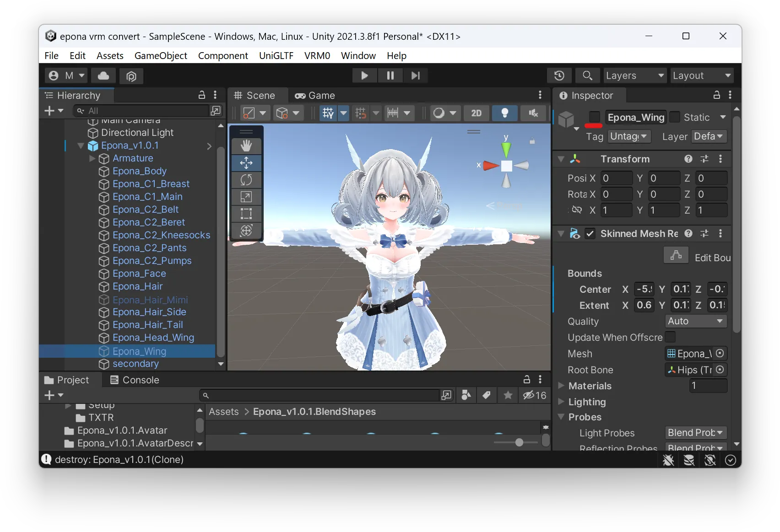Viewport: 780px width, 532px height.
Task: Toggle hidden packages visibility count
Action: pos(534,395)
